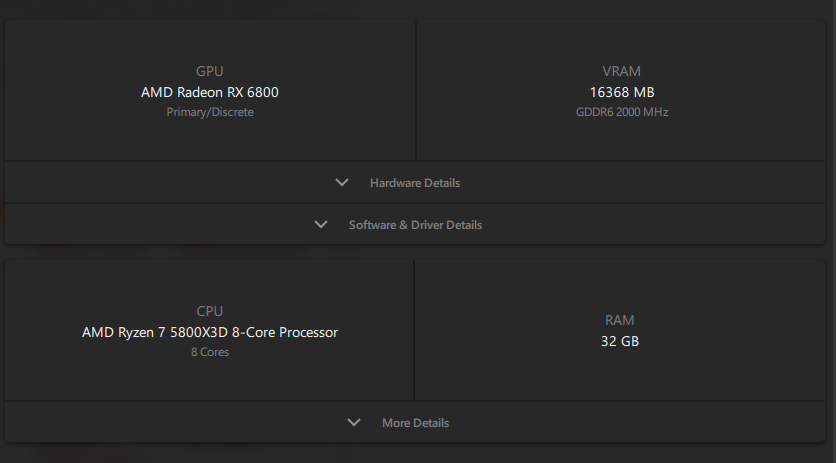Expand the Software & Driver Details section
836x463 pixels.
coord(415,225)
